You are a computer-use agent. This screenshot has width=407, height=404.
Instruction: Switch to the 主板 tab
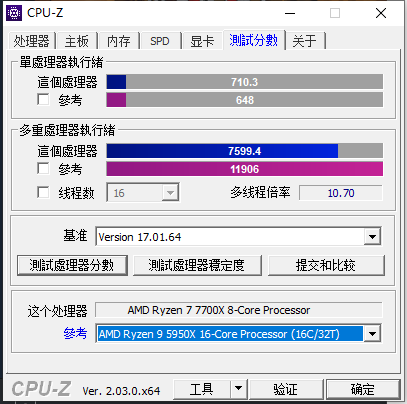pyautogui.click(x=77, y=41)
